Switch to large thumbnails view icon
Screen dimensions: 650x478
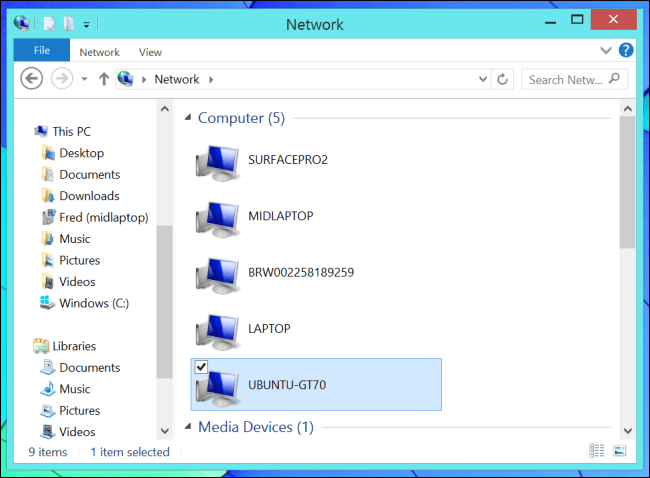[x=619, y=452]
